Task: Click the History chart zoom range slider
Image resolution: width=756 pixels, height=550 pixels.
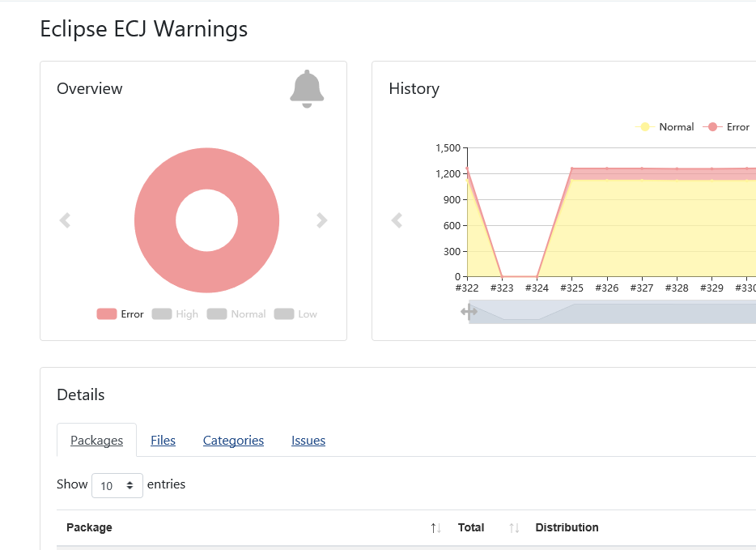Action: 612,312
